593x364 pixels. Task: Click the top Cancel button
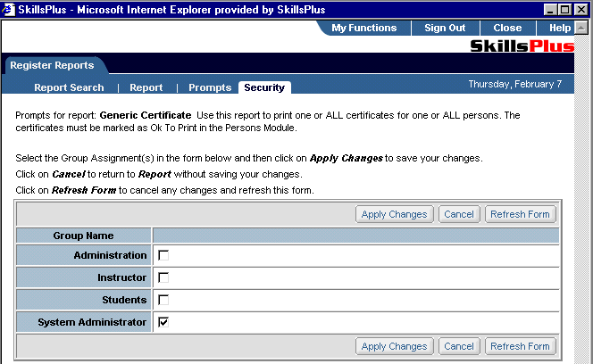click(x=459, y=214)
